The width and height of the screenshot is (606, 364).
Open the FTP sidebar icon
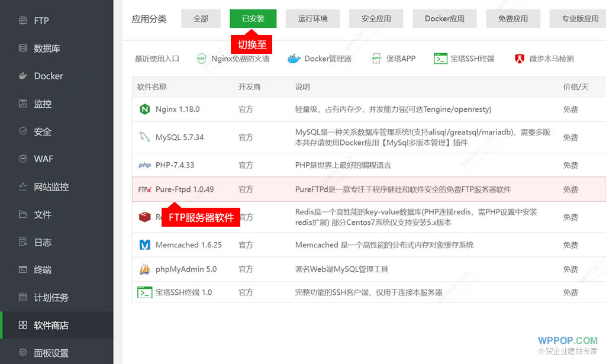[x=23, y=20]
